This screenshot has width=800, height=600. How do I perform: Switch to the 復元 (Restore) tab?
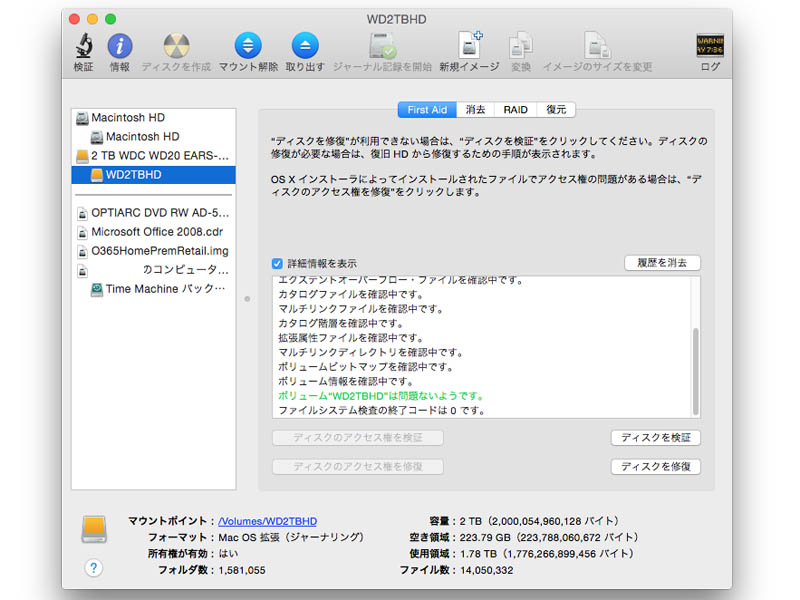(556, 110)
